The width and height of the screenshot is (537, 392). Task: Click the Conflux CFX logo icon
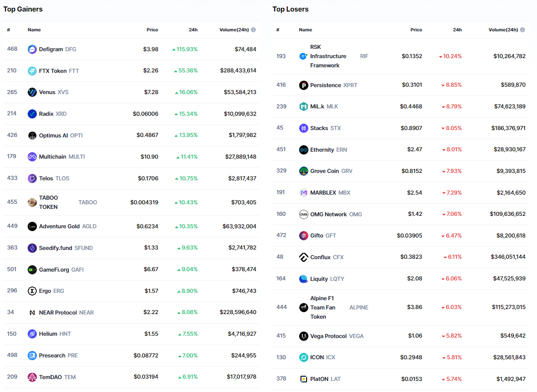303,257
